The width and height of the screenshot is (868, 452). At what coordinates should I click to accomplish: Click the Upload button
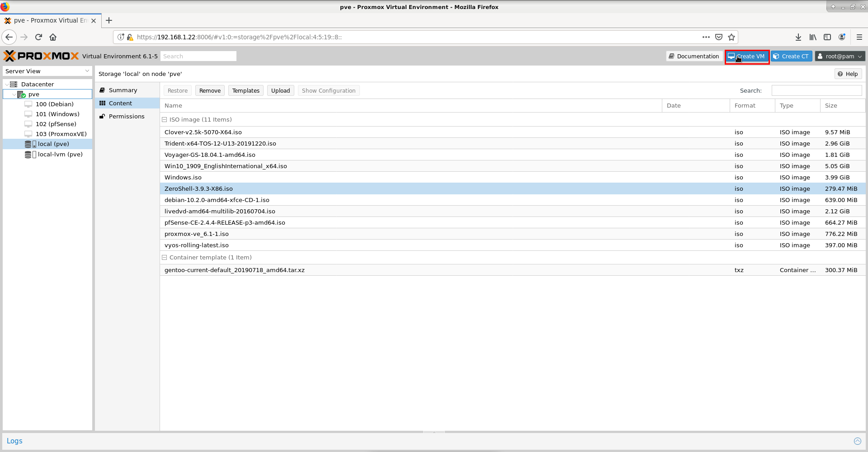[280, 91]
